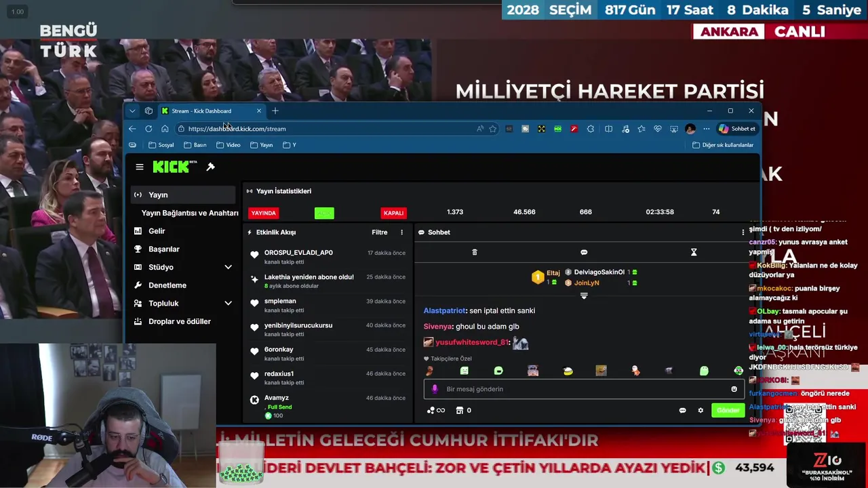Screen dimensions: 868x488
Task: Select the Stream - Kick Dashboard tab
Action: point(211,111)
